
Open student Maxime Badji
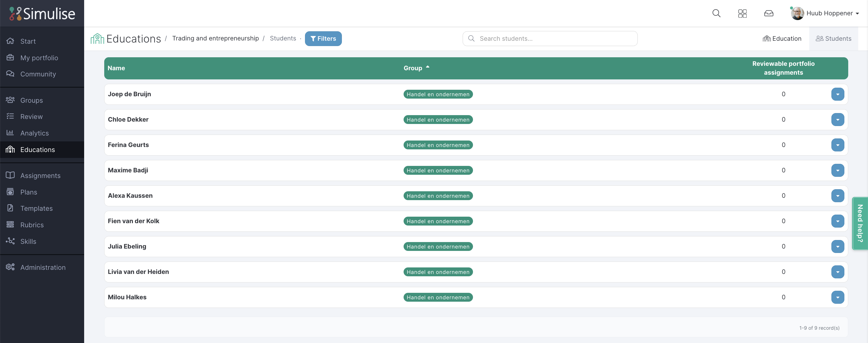click(128, 170)
